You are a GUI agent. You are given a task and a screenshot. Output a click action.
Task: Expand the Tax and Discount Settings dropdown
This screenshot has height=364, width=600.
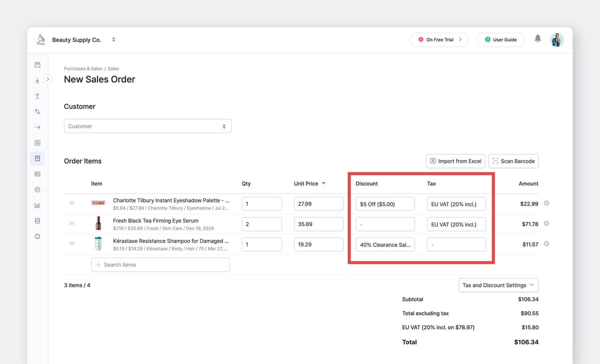click(498, 285)
